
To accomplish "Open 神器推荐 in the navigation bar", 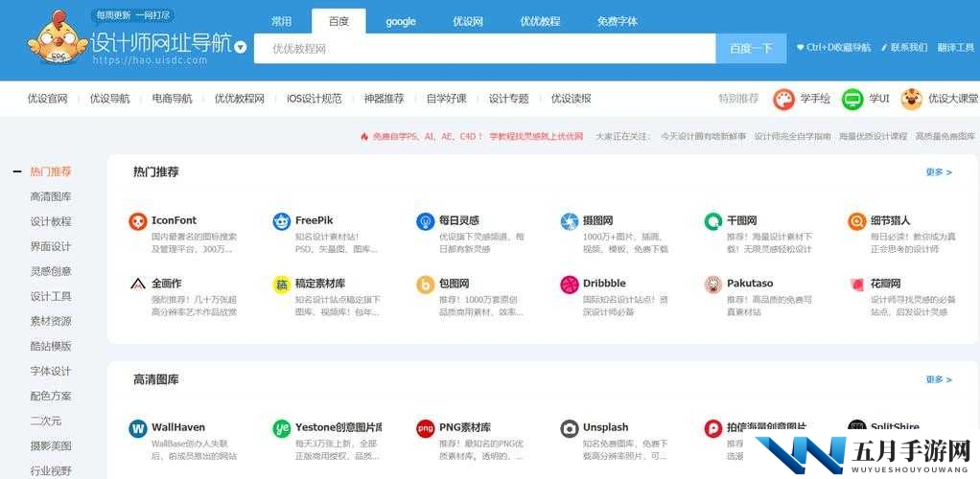I will coord(385,99).
